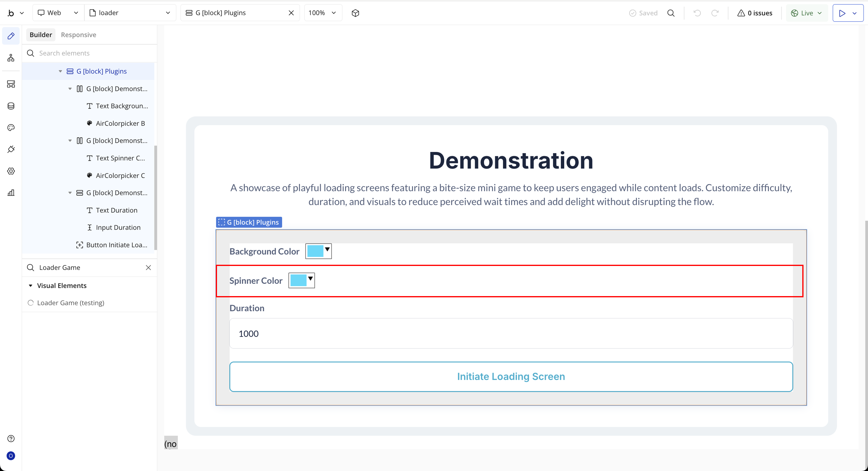Click the search magnifier in top bar
This screenshot has height=471, width=868.
pyautogui.click(x=671, y=13)
